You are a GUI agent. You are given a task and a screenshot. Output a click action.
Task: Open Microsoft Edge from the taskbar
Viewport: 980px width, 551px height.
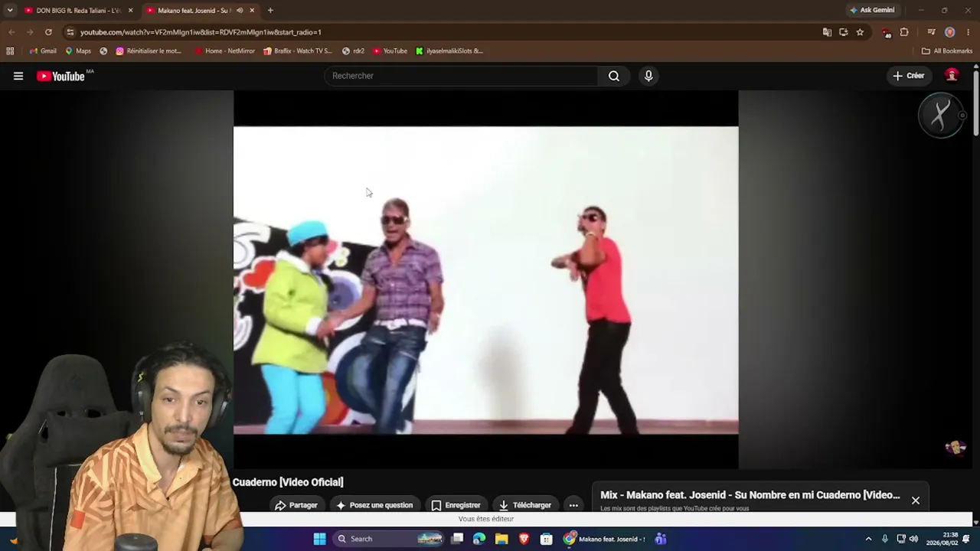479,539
